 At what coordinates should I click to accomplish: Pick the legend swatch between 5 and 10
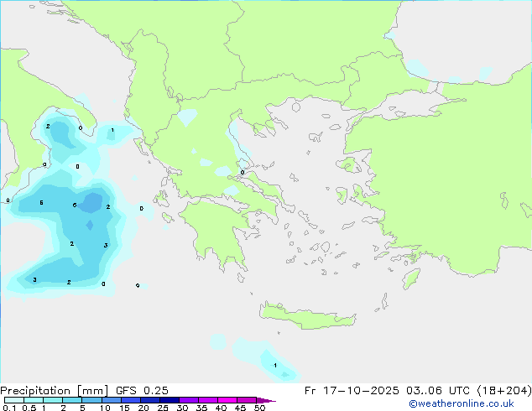(91, 400)
